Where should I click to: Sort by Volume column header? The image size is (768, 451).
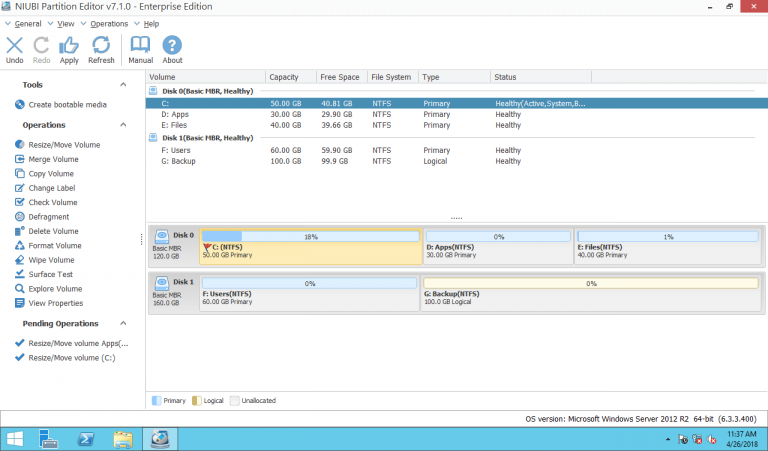pyautogui.click(x=206, y=77)
